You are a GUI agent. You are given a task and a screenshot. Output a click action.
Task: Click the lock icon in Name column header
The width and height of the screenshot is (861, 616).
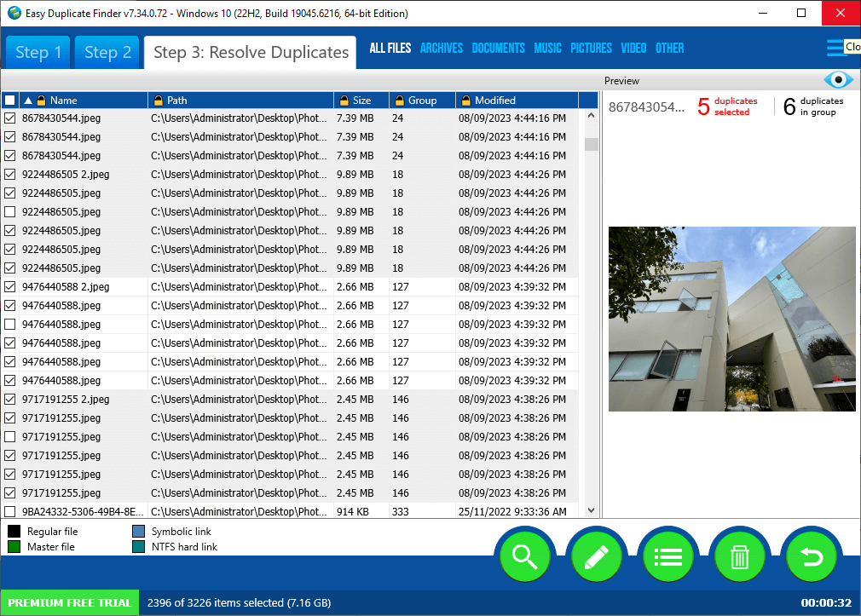(x=41, y=101)
